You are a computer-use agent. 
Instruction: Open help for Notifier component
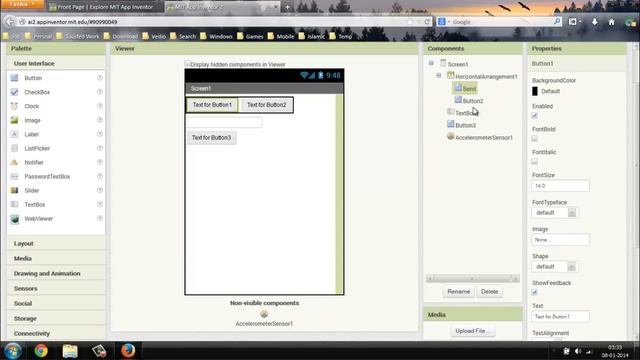click(100, 162)
